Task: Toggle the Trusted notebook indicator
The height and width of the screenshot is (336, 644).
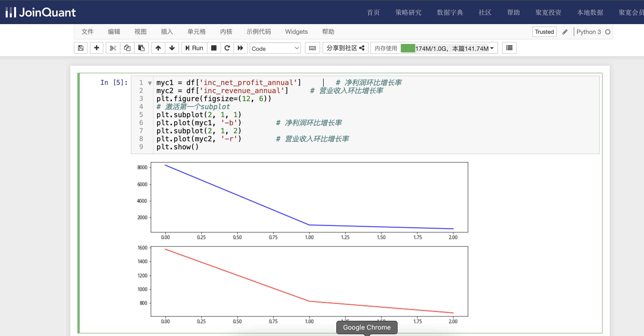Action: (x=544, y=32)
